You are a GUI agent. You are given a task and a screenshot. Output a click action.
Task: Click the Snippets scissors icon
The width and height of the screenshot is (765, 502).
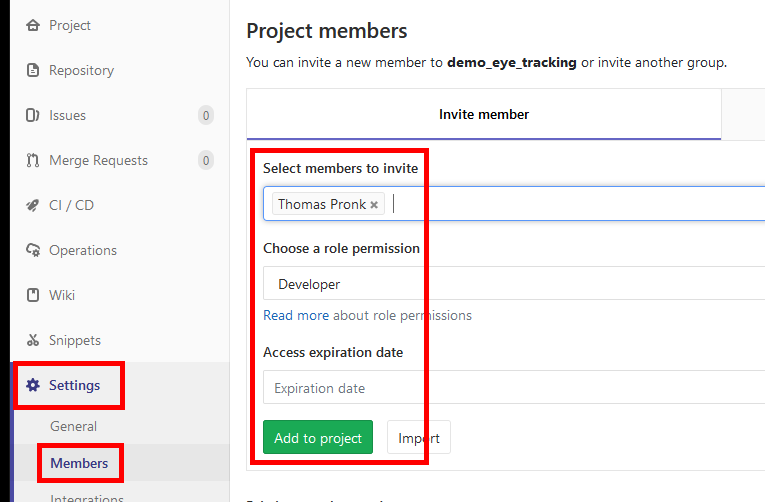pos(33,340)
